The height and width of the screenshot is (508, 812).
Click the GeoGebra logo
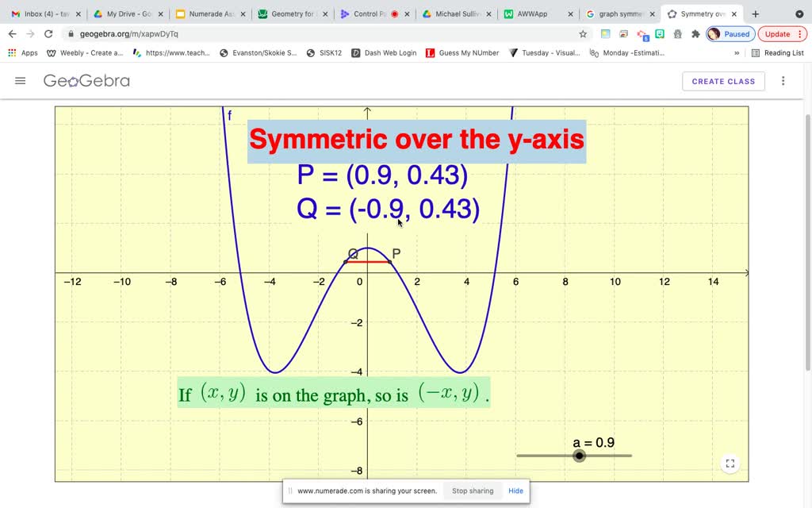pyautogui.click(x=87, y=80)
